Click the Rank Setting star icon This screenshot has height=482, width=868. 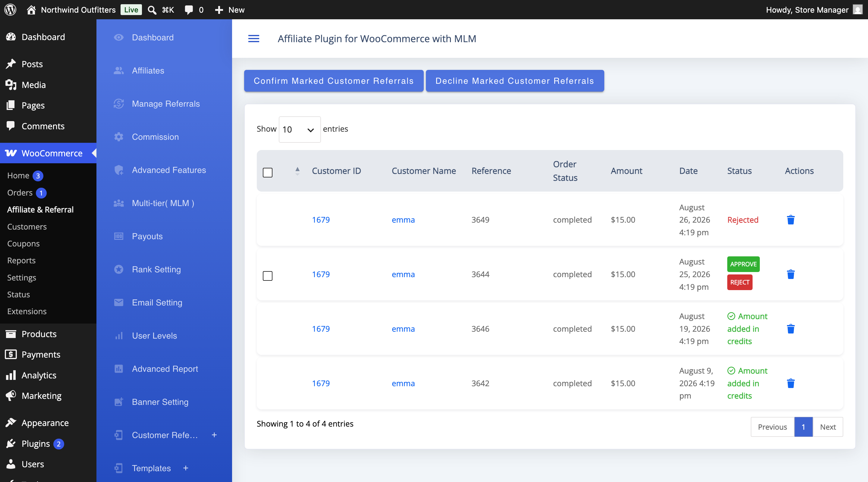pos(119,269)
